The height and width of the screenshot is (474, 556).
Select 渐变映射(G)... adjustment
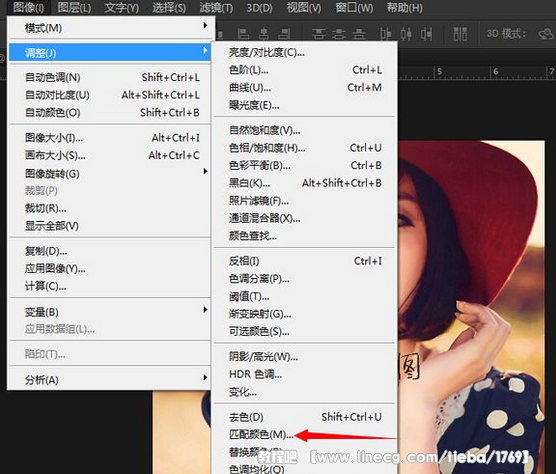tap(304, 314)
